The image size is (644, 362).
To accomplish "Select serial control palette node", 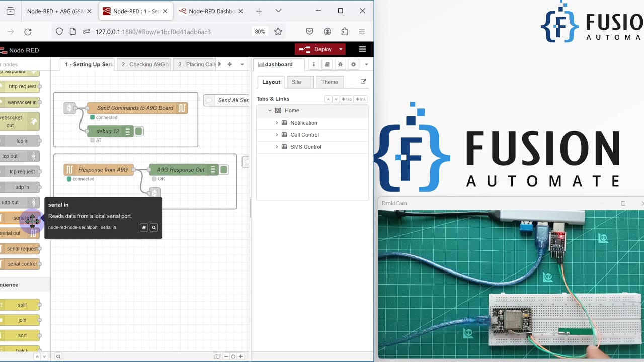I will pyautogui.click(x=20, y=264).
